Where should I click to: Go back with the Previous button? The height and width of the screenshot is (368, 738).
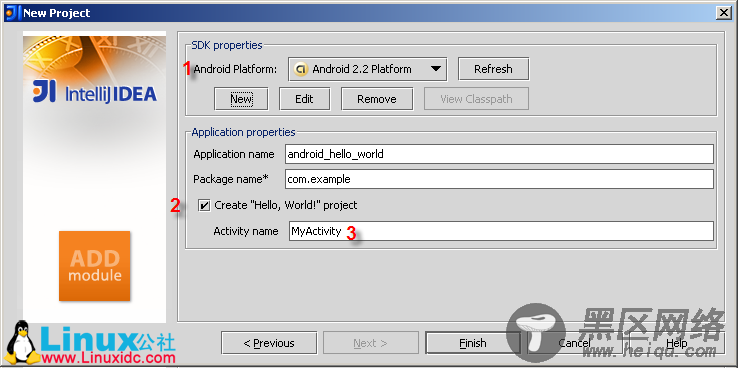coord(269,343)
